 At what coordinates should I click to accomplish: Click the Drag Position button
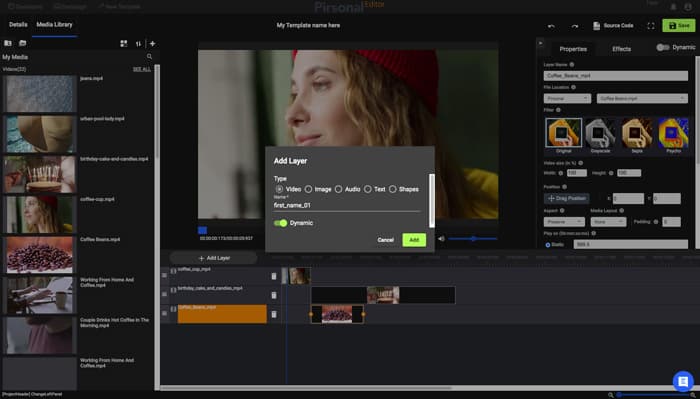pyautogui.click(x=567, y=198)
